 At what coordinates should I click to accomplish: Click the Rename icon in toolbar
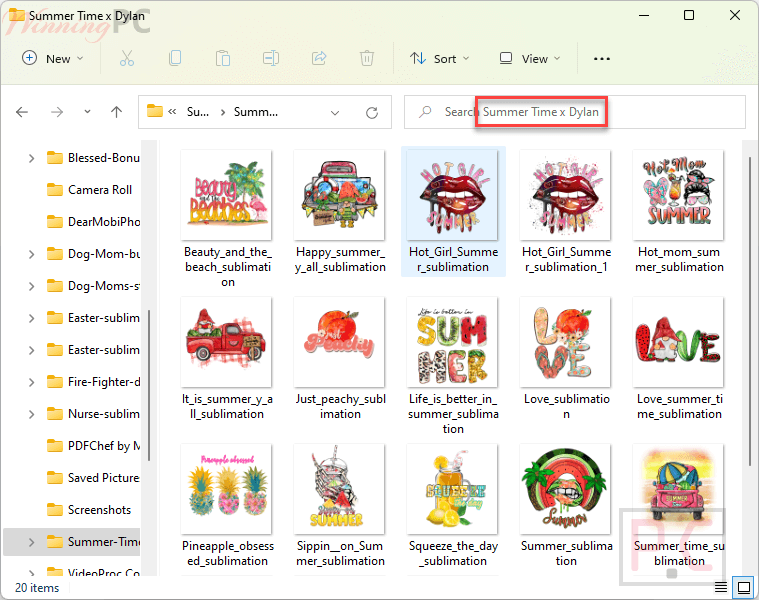271,58
